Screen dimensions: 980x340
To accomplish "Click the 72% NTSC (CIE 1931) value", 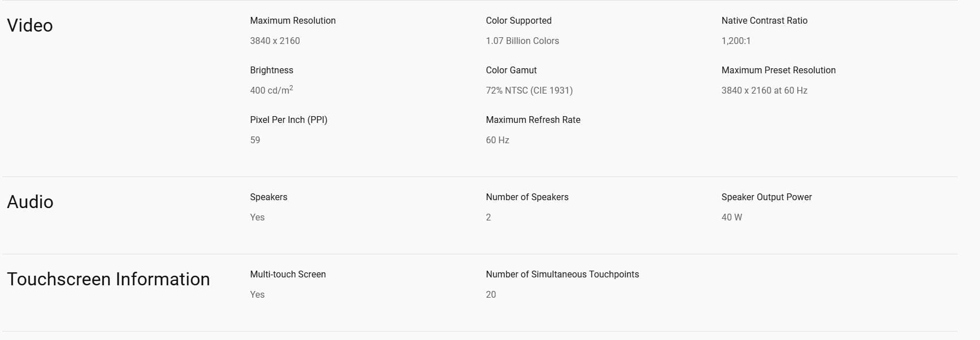I will coord(529,90).
